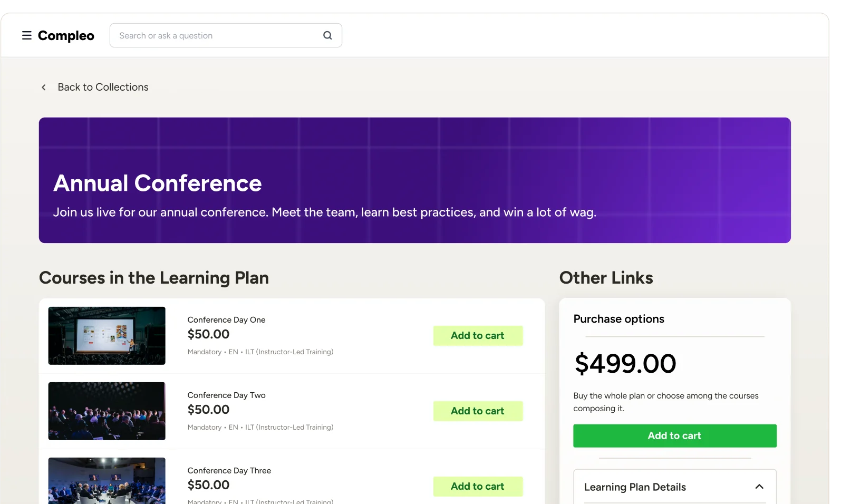The height and width of the screenshot is (504, 851).
Task: Add Conference Day Two to cart
Action: pyautogui.click(x=478, y=411)
